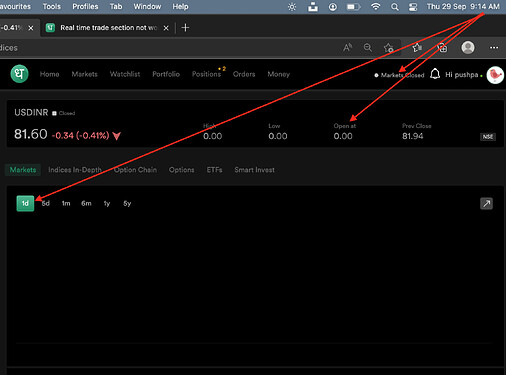Open Control Centre in the menu bar
This screenshot has height=375, width=506.
coord(413,7)
